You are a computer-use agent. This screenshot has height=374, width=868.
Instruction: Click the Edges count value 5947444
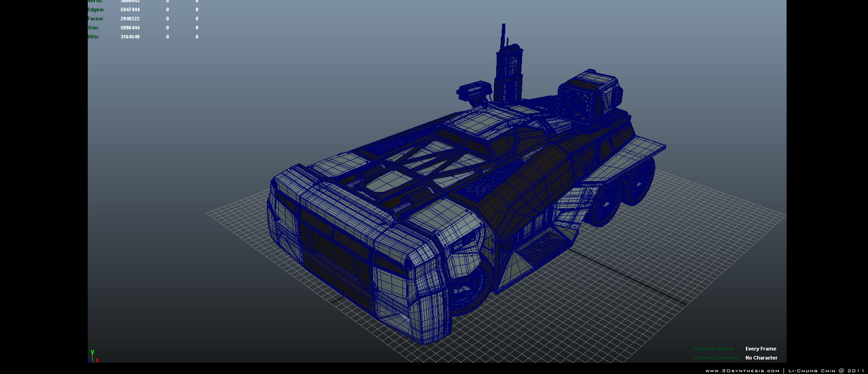pos(130,10)
